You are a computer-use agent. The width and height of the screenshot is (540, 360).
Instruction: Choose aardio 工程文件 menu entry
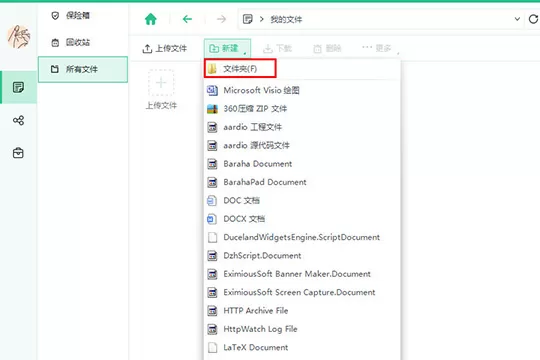pos(302,127)
